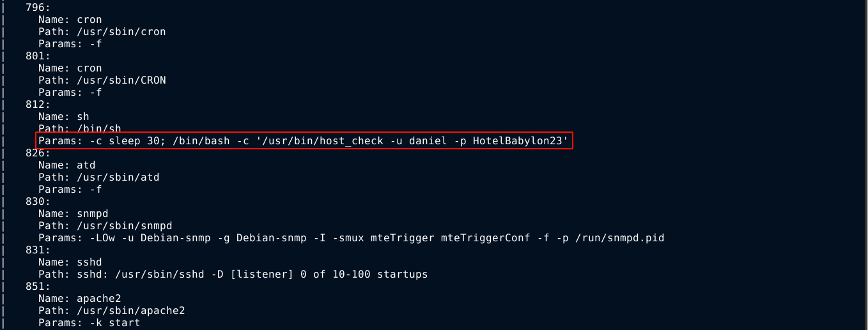
Task: Click the process ID 831 line
Action: (x=35, y=250)
